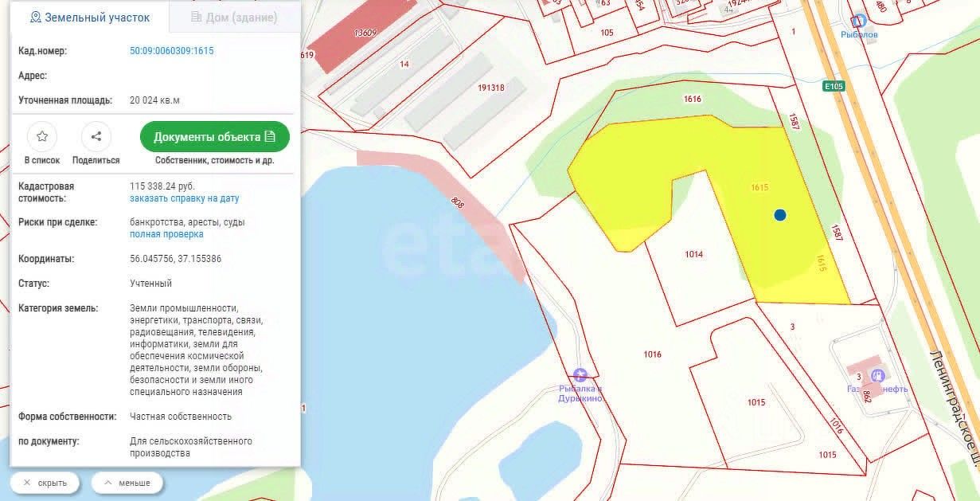This screenshot has width=980, height=501.
Task: Switch to the "Земельный участок" tab
Action: click(x=89, y=17)
